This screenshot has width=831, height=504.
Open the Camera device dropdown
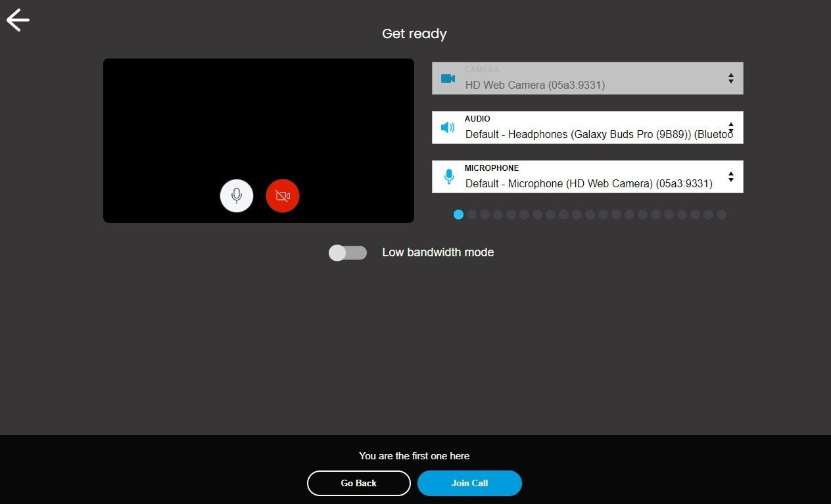(x=588, y=78)
